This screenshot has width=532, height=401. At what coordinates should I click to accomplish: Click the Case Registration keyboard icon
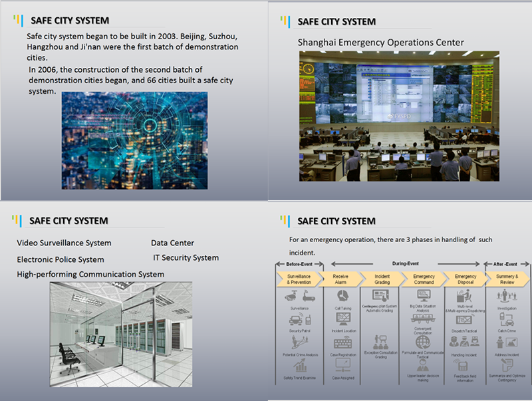point(343,343)
